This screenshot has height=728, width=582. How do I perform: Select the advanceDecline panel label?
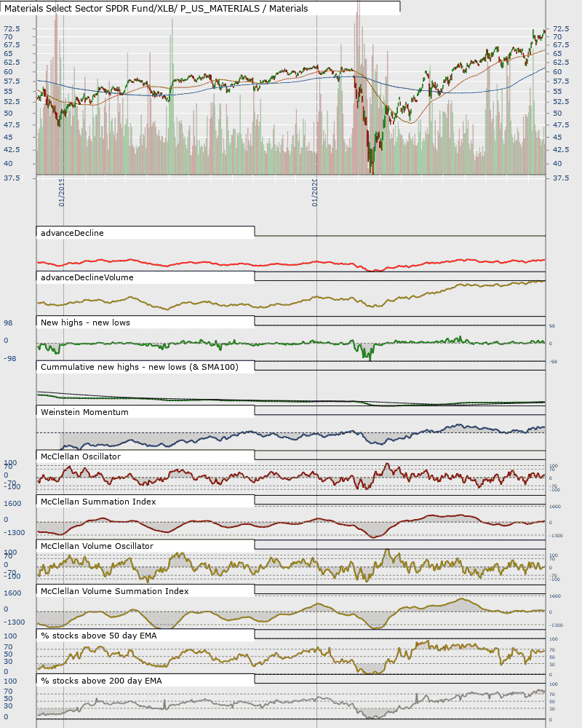tap(72, 233)
